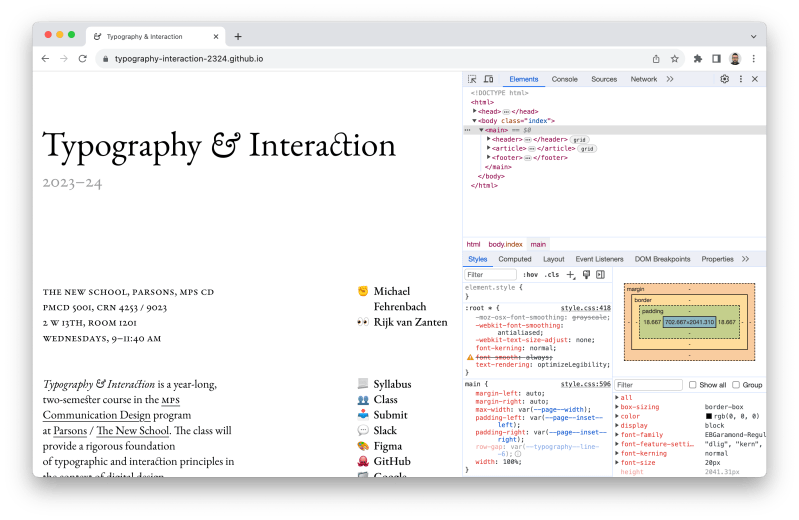Viewport: 799px width, 520px height.
Task: Expand the footer element node
Action: [x=489, y=158]
